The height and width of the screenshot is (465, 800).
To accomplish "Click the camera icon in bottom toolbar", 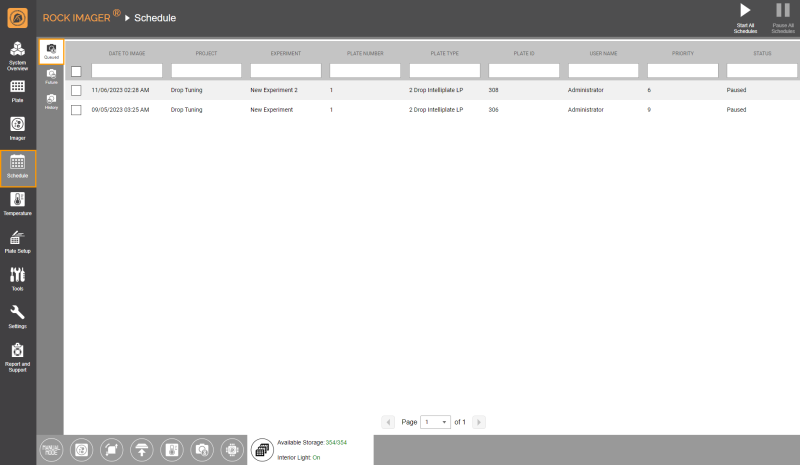I will pos(202,450).
